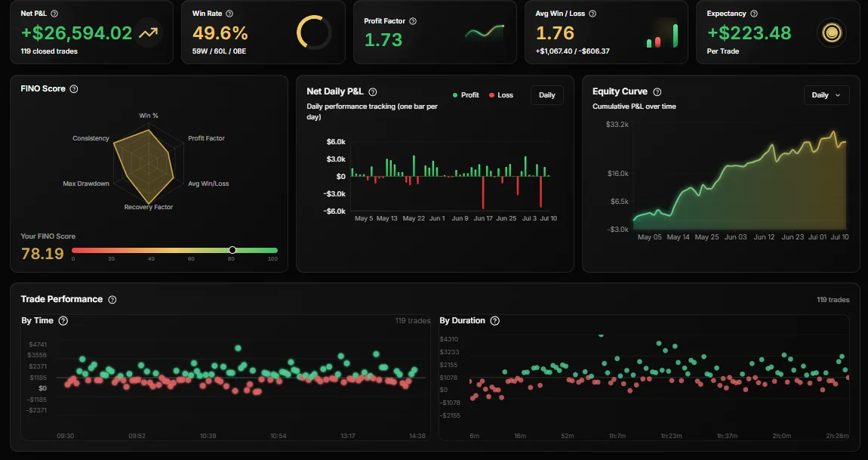Click the +$223.48 Expectancy value

pos(749,32)
